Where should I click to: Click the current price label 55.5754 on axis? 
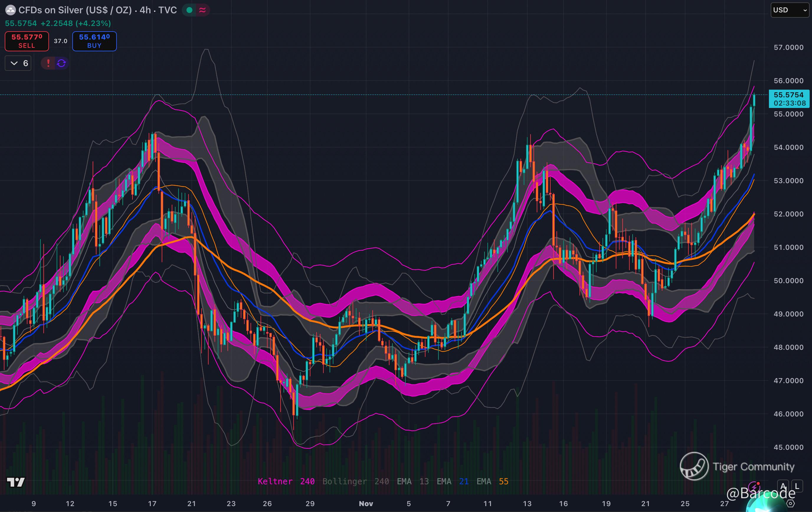pos(788,95)
